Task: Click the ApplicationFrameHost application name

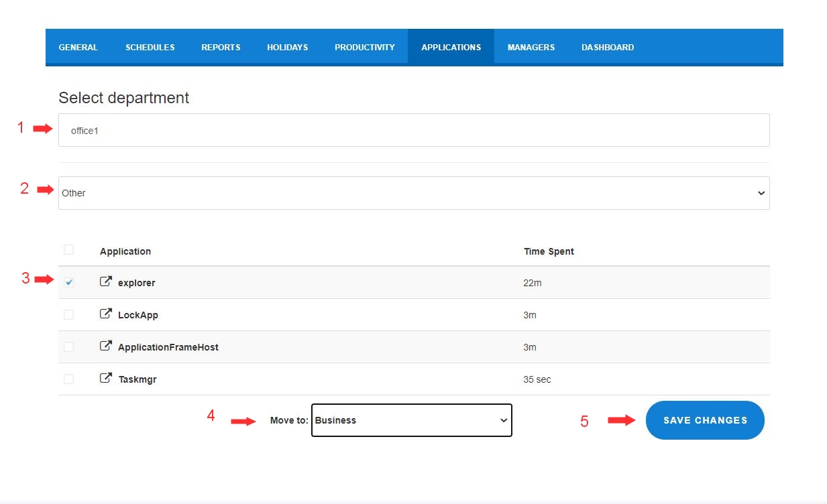Action: pyautogui.click(x=168, y=347)
